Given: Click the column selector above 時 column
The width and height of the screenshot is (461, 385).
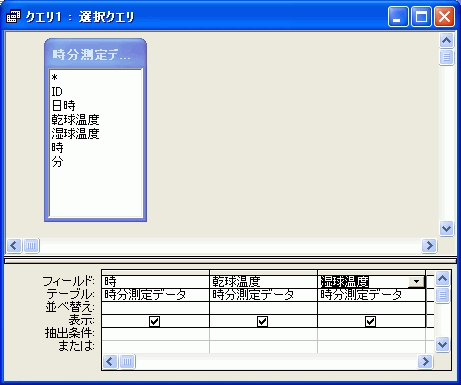Looking at the screenshot, I should click(x=155, y=273).
